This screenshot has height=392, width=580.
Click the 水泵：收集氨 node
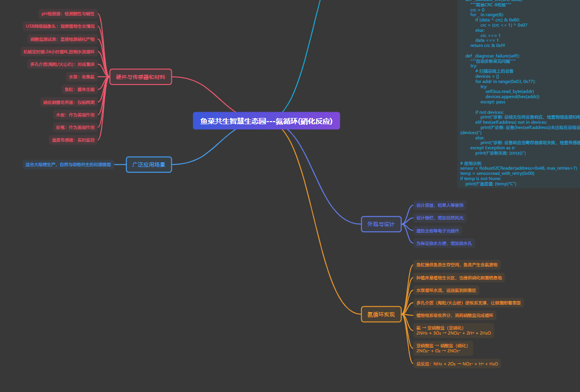tap(82, 77)
